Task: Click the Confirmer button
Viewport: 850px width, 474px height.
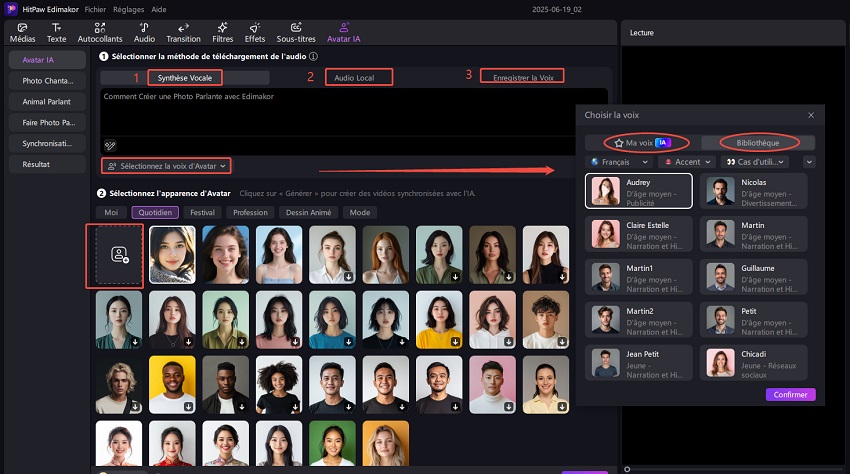Action: coord(790,394)
